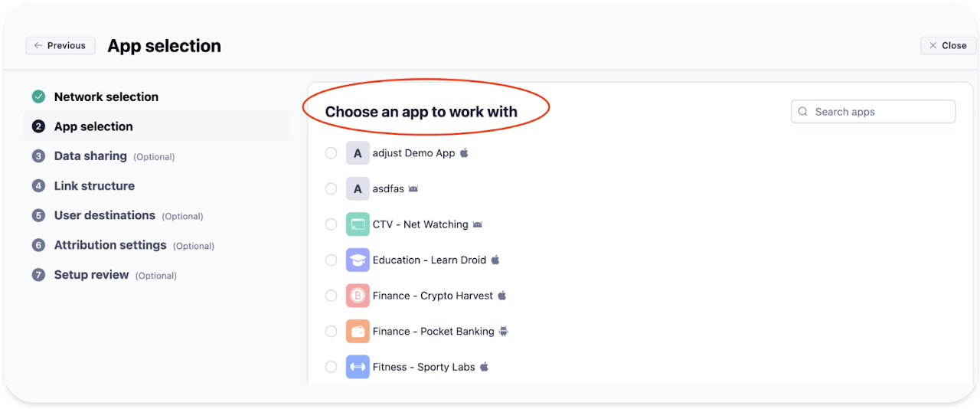Open the Setup review step
This screenshot has height=409, width=980.
click(x=91, y=275)
